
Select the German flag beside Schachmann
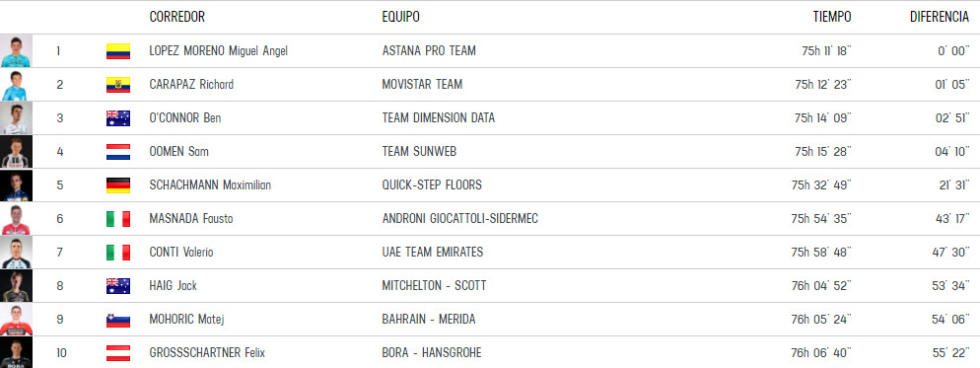(118, 185)
